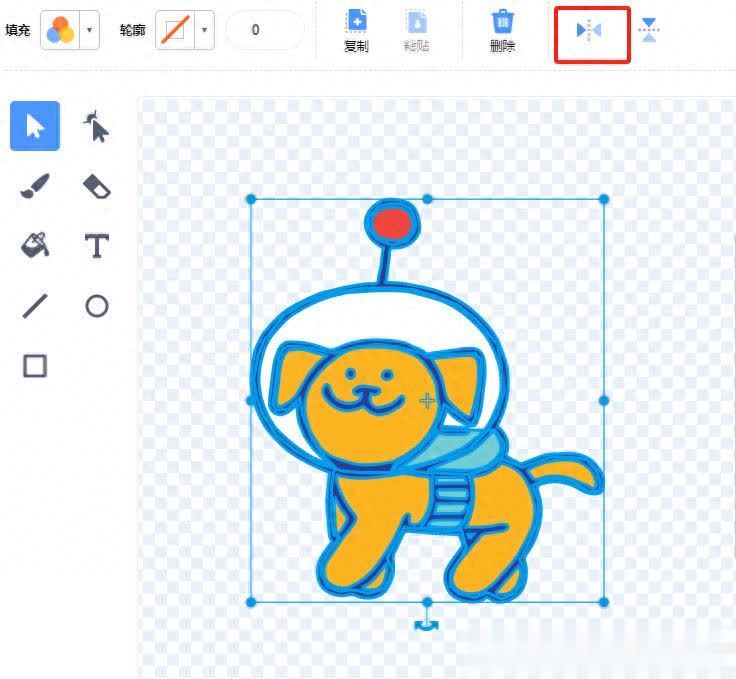736x679 pixels.
Task: Click the outline width field showing 0
Action: point(264,30)
